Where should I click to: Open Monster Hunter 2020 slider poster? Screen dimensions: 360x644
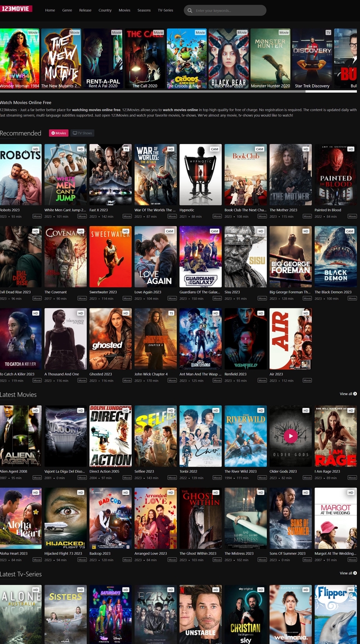click(271, 58)
